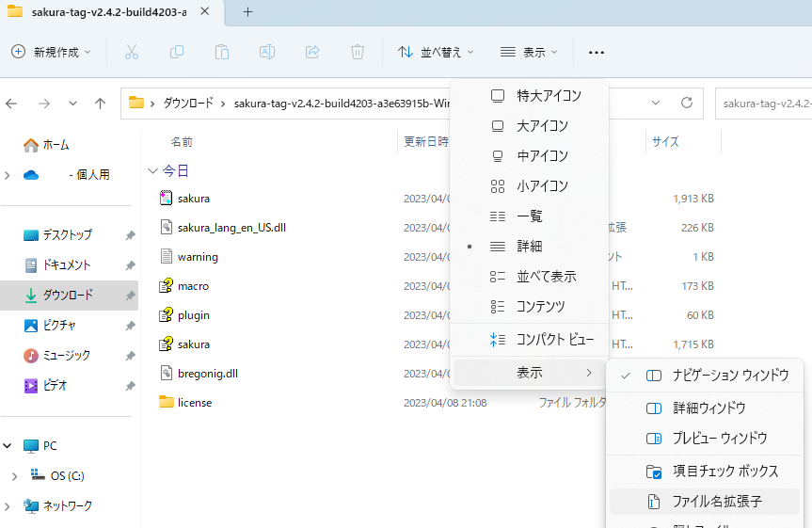812x528 pixels.
Task: Toggle プレビュー ウィンドウ preview pane
Action: tap(705, 439)
